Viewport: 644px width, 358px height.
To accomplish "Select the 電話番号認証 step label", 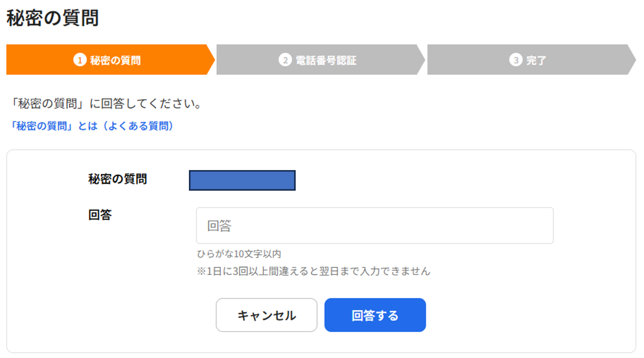I will click(x=326, y=60).
